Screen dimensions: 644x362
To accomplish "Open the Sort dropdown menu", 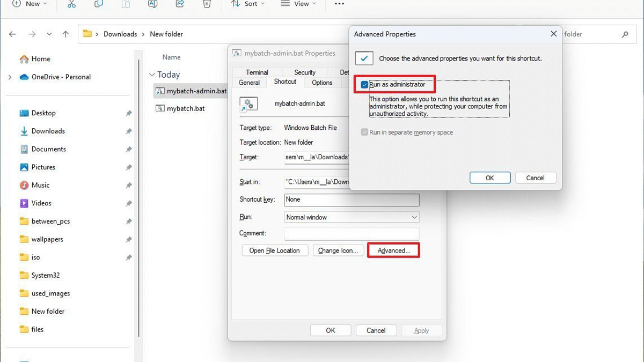I will [247, 4].
